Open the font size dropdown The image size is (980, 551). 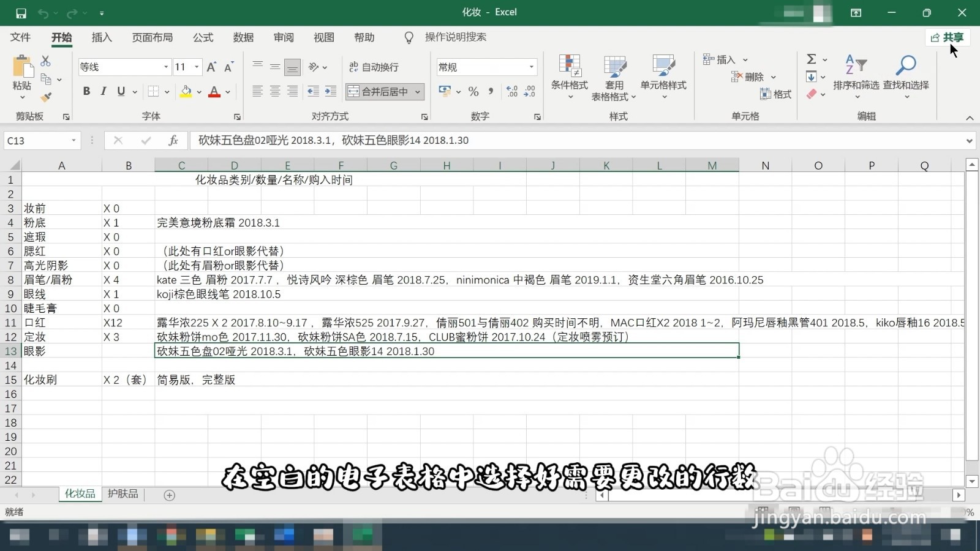pyautogui.click(x=197, y=67)
